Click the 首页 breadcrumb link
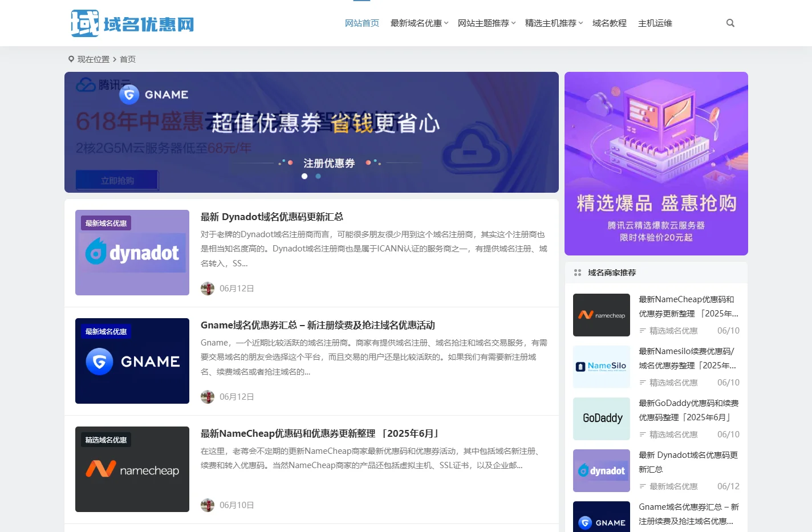Image resolution: width=812 pixels, height=532 pixels. 128,59
